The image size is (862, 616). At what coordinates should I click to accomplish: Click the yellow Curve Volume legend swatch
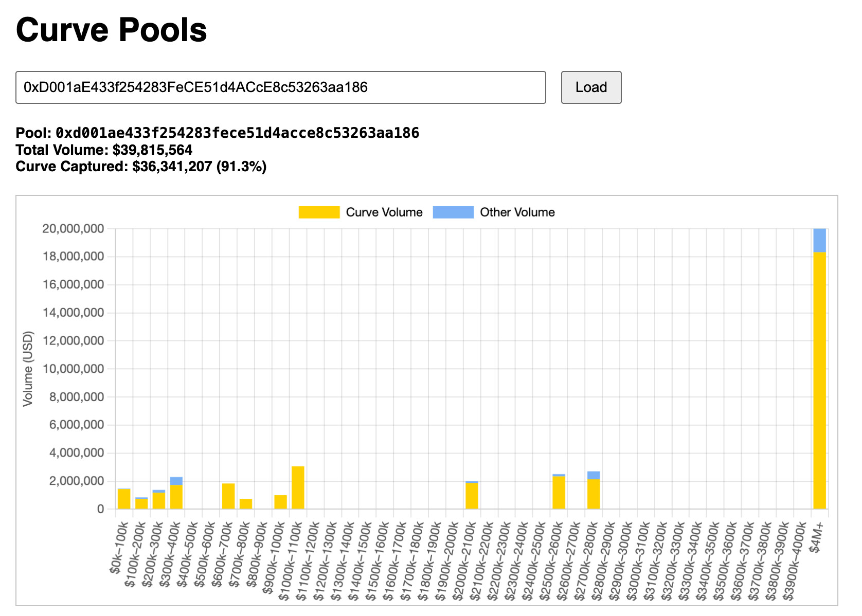coord(319,212)
